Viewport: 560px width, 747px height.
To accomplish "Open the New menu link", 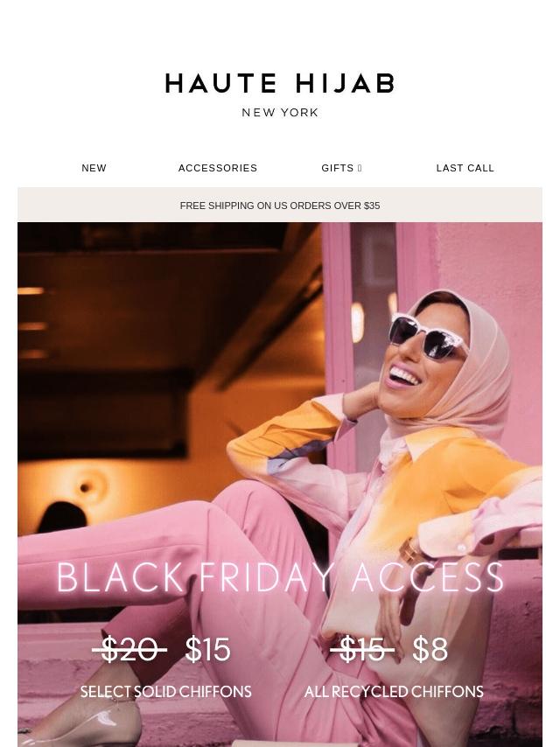I will [94, 168].
